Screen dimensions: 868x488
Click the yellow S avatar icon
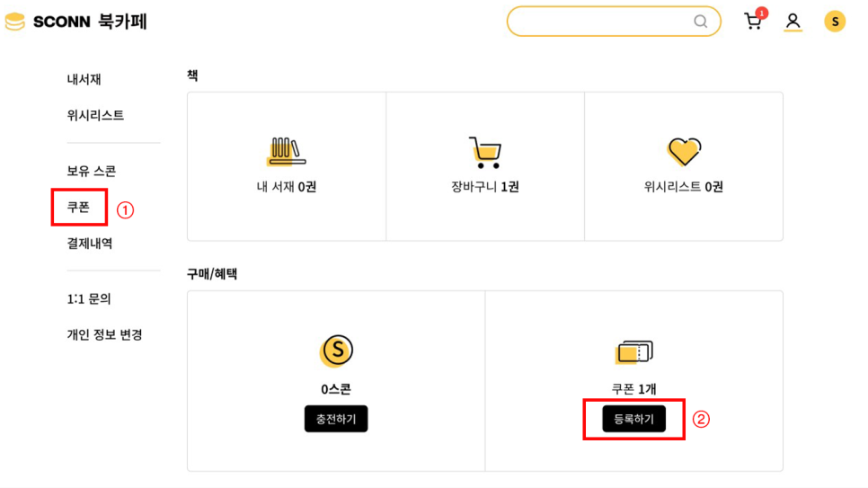tap(835, 22)
